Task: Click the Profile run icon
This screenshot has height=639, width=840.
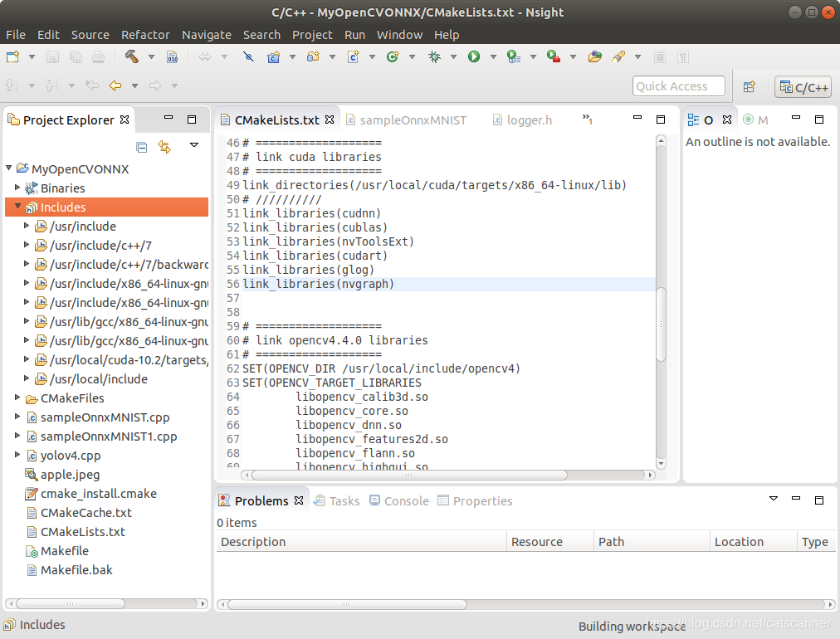Action: coord(513,56)
